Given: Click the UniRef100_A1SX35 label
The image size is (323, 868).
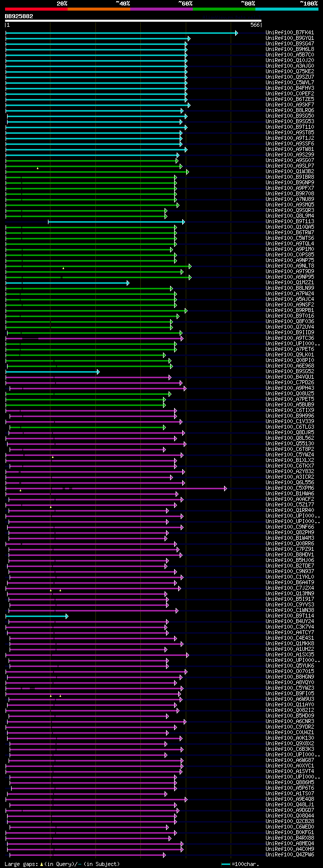Looking at the screenshot, I should coord(290,654).
